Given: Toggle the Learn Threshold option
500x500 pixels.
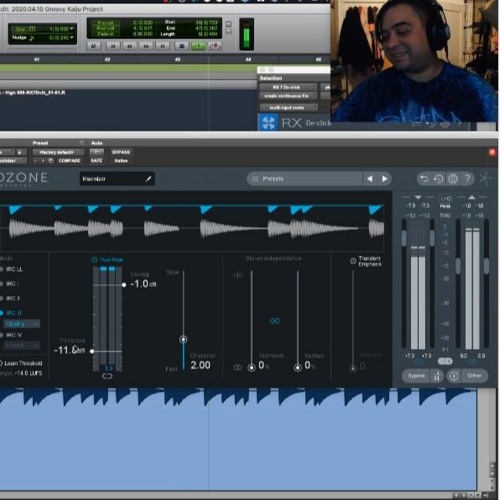Looking at the screenshot, I should click(21, 363).
